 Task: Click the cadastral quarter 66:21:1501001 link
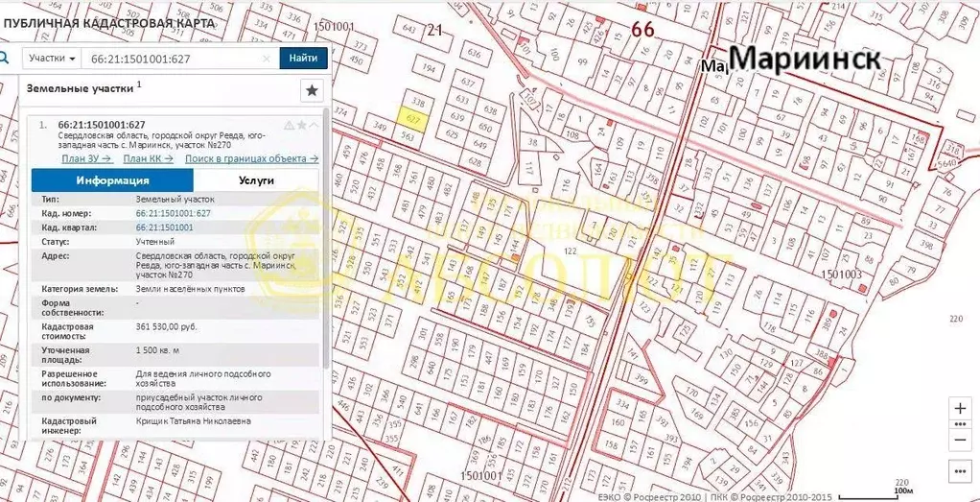pyautogui.click(x=164, y=227)
